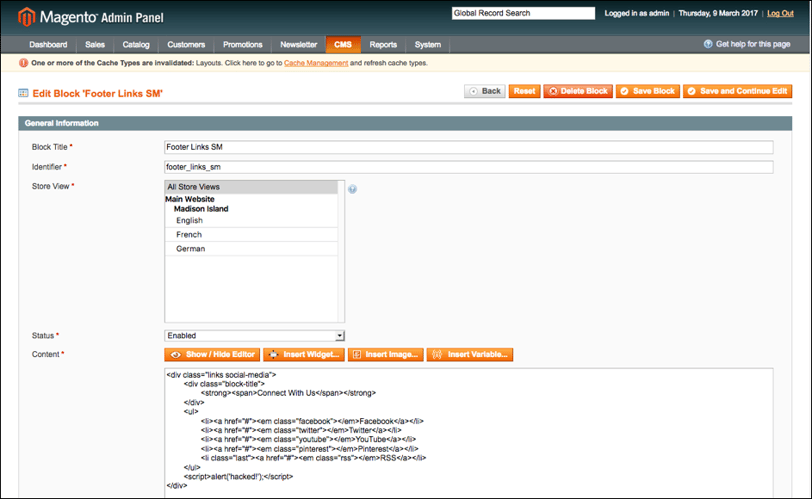Toggle the editor with Show / Hide Editor
Screen dimensions: 812x499
click(211, 354)
